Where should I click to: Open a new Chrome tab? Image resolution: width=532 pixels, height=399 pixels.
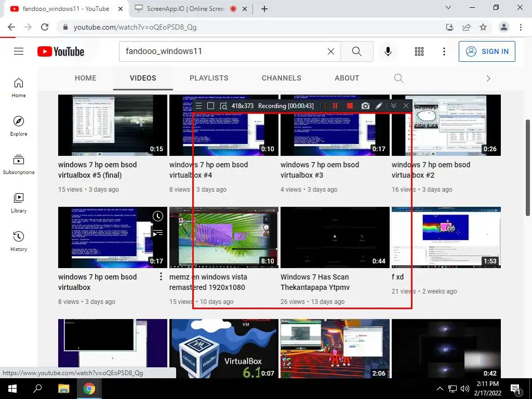click(x=264, y=9)
